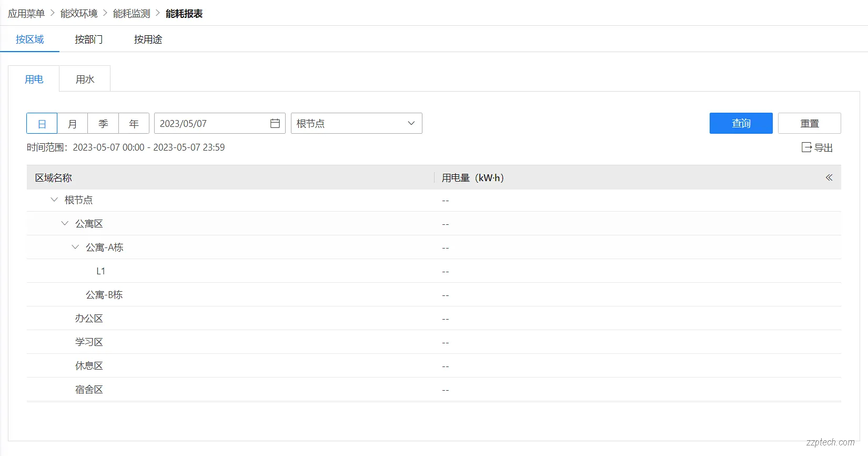Select the 月 (month) period option
The image size is (868, 456).
click(x=73, y=124)
